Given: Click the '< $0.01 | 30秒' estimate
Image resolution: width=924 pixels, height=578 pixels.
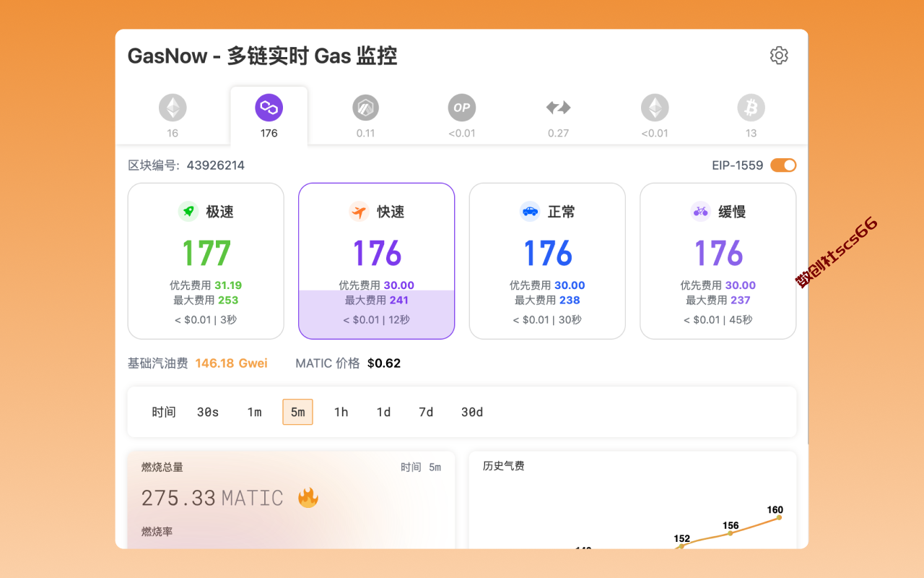Looking at the screenshot, I should 547,320.
